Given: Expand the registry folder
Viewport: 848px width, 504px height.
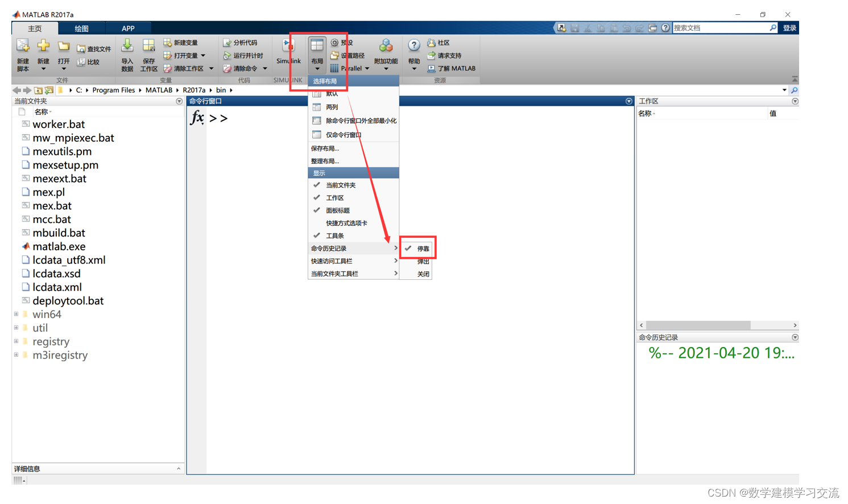Looking at the screenshot, I should click(x=16, y=341).
